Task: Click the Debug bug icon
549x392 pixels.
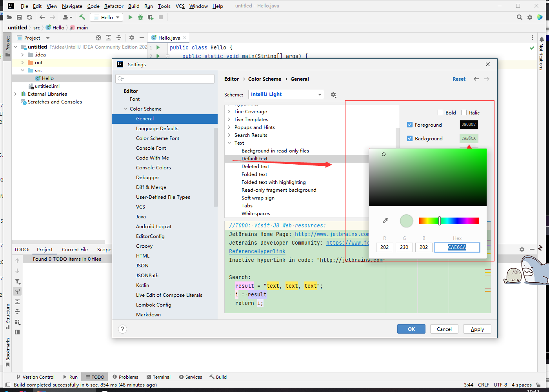Action: coord(140,17)
